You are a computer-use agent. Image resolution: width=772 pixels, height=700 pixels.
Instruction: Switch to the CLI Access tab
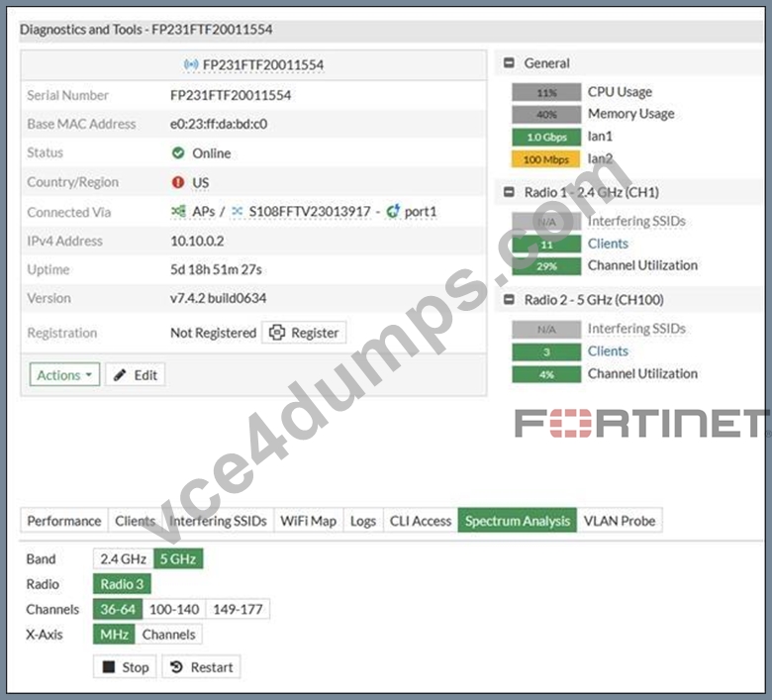(x=421, y=520)
